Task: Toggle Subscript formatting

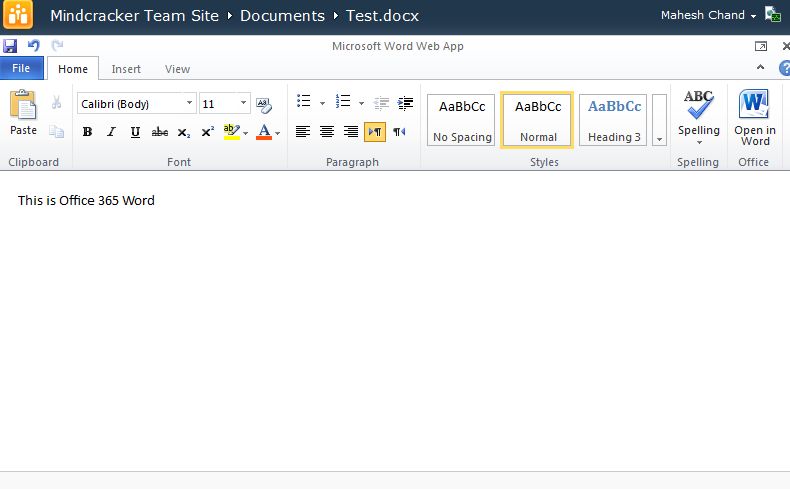Action: coord(184,132)
